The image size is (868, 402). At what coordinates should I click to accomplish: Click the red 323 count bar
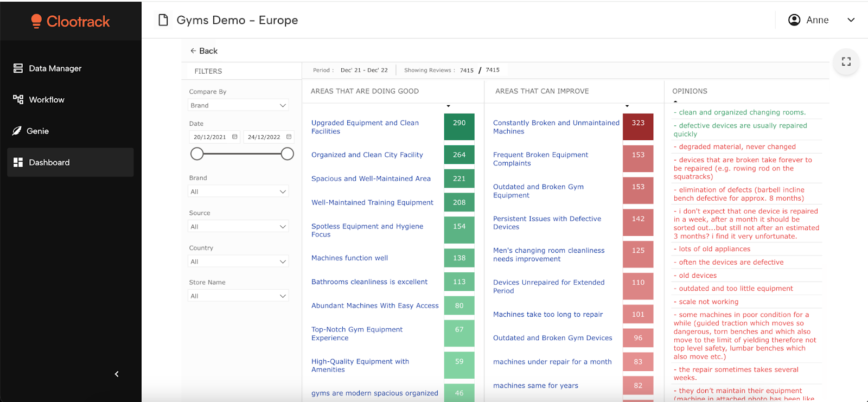(x=638, y=127)
